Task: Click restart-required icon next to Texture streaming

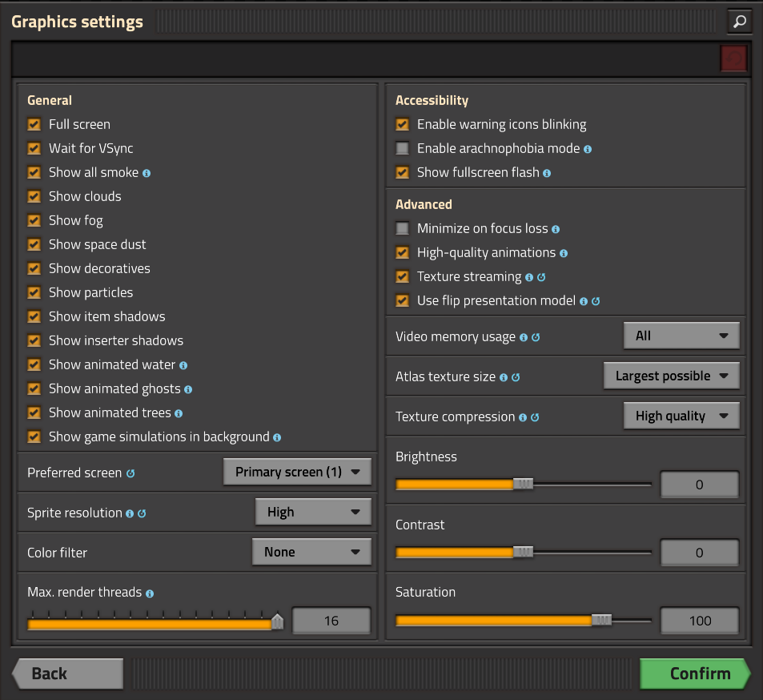Action: (x=541, y=277)
